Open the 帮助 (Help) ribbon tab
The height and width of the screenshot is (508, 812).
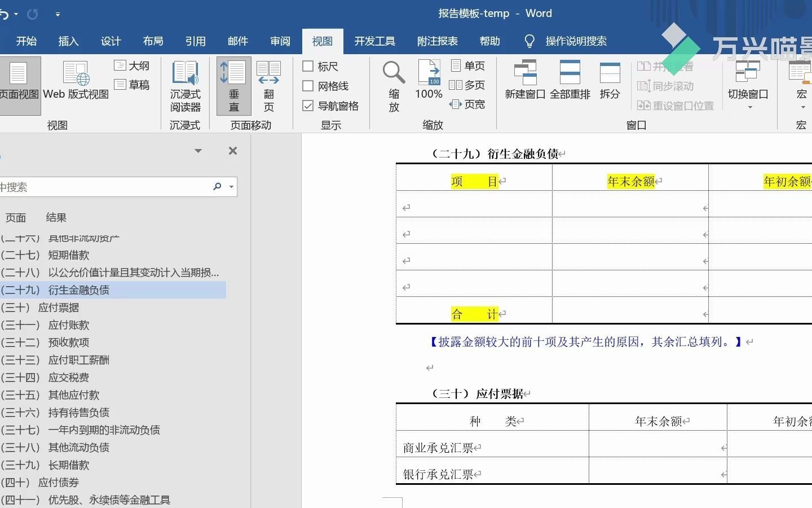(x=489, y=41)
